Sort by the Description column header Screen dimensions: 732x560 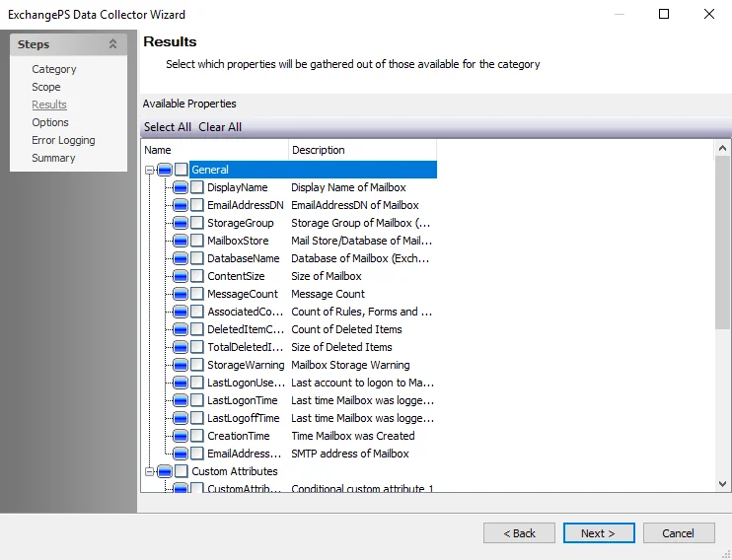[x=363, y=150]
